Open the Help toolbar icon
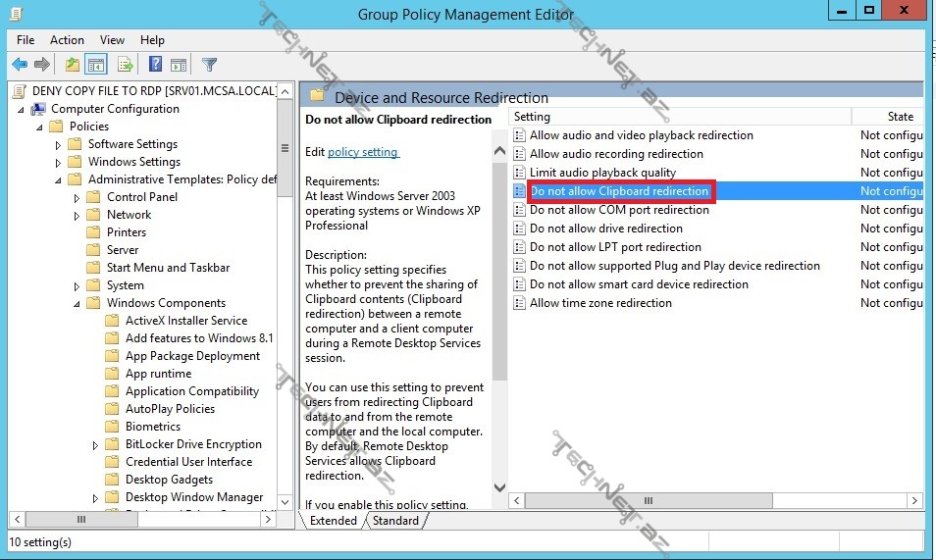The image size is (936, 560). tap(155, 64)
